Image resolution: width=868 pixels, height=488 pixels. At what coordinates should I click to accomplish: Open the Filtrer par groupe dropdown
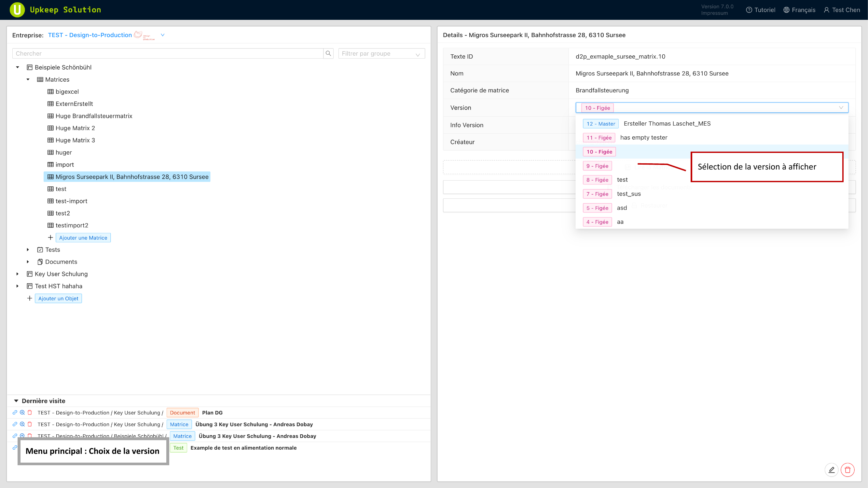coord(381,54)
